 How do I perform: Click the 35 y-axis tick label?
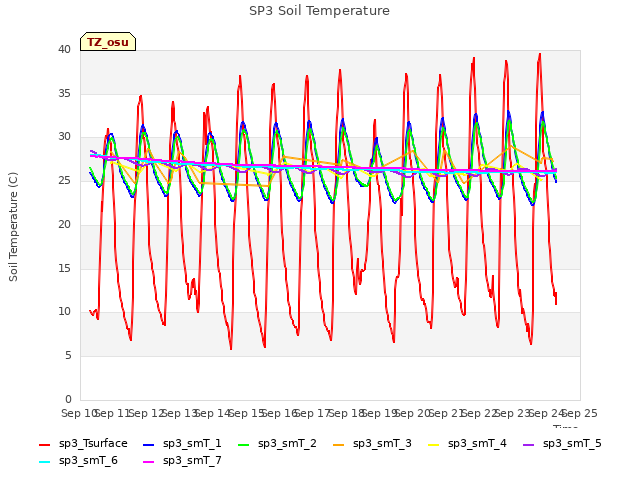tap(64, 93)
